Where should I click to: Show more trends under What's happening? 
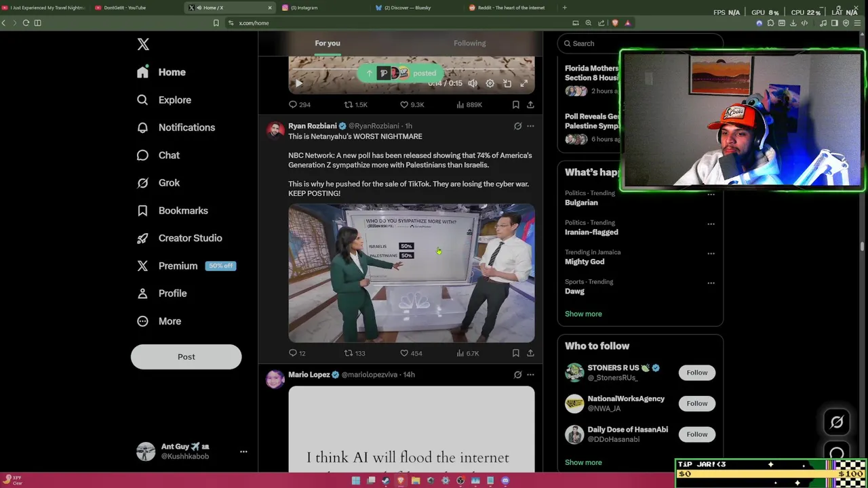pyautogui.click(x=583, y=314)
